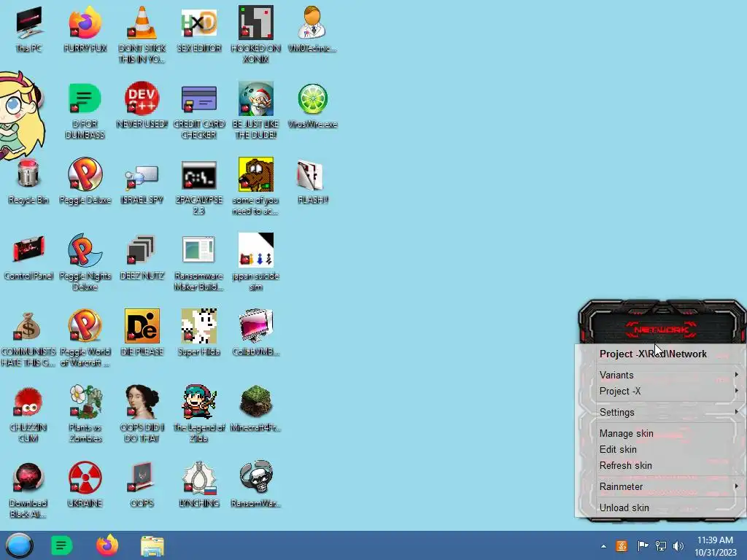Select the VLC cone desktop shortcut
The image size is (747, 560).
coord(142,34)
